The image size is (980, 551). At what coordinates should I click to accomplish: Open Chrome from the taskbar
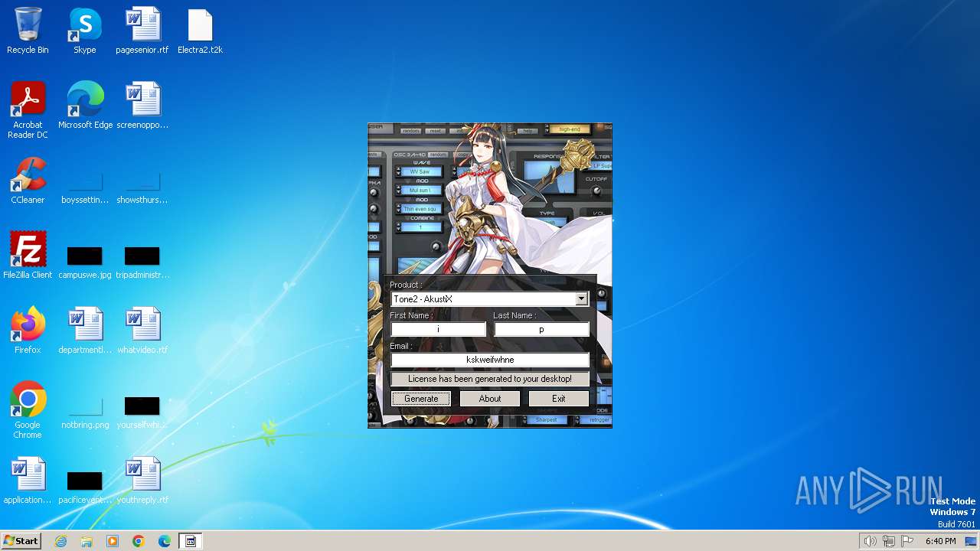coord(139,541)
